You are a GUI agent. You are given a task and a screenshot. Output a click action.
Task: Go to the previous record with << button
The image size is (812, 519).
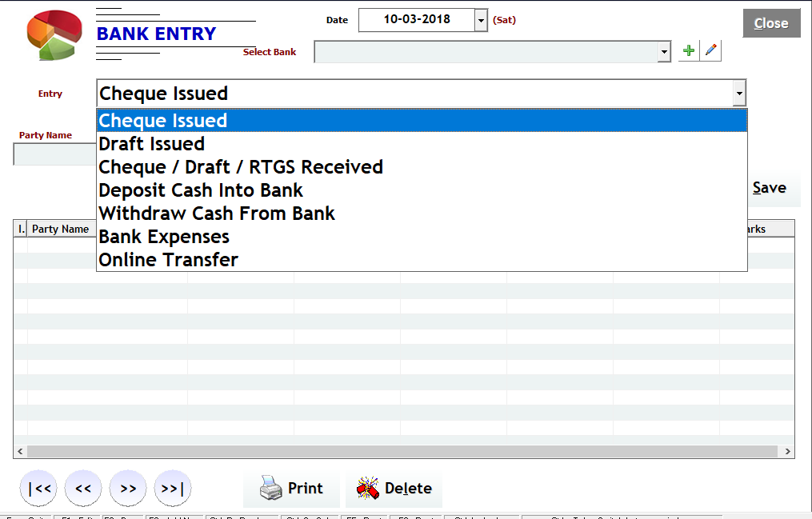tap(83, 488)
